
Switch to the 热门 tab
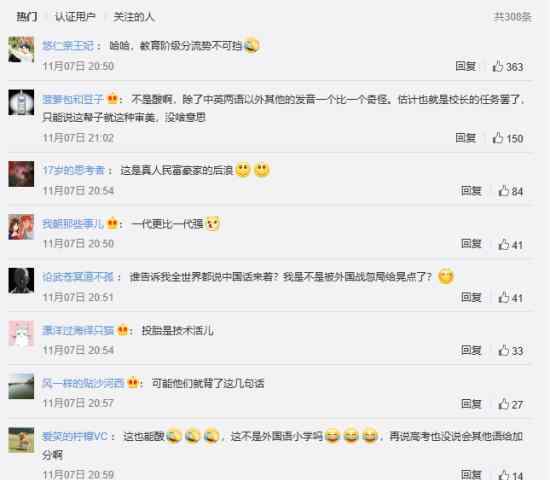click(x=27, y=16)
